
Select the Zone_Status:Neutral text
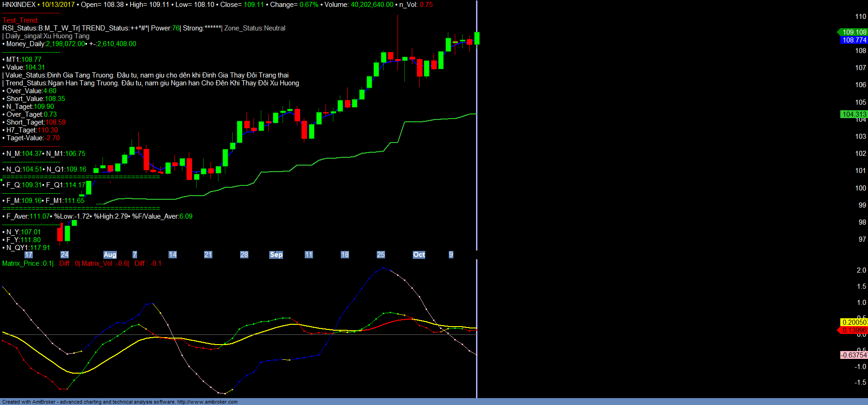pyautogui.click(x=254, y=28)
